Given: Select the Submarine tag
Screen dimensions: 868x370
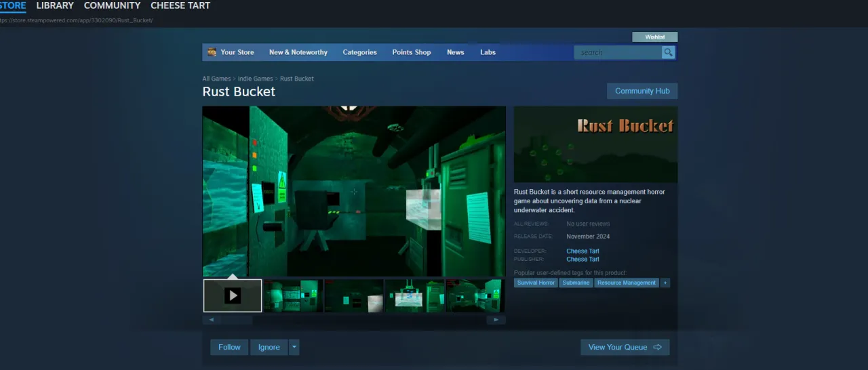Looking at the screenshot, I should tap(576, 283).
